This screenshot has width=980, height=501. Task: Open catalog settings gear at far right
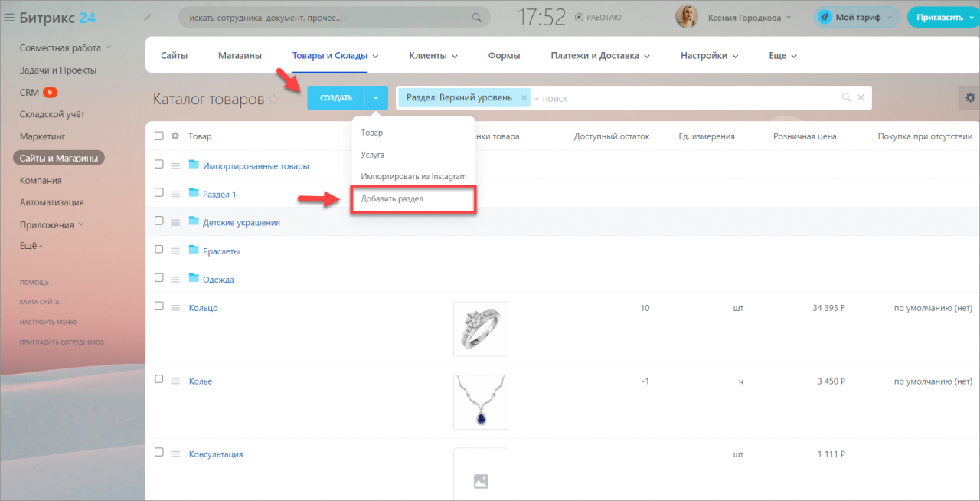pos(971,97)
